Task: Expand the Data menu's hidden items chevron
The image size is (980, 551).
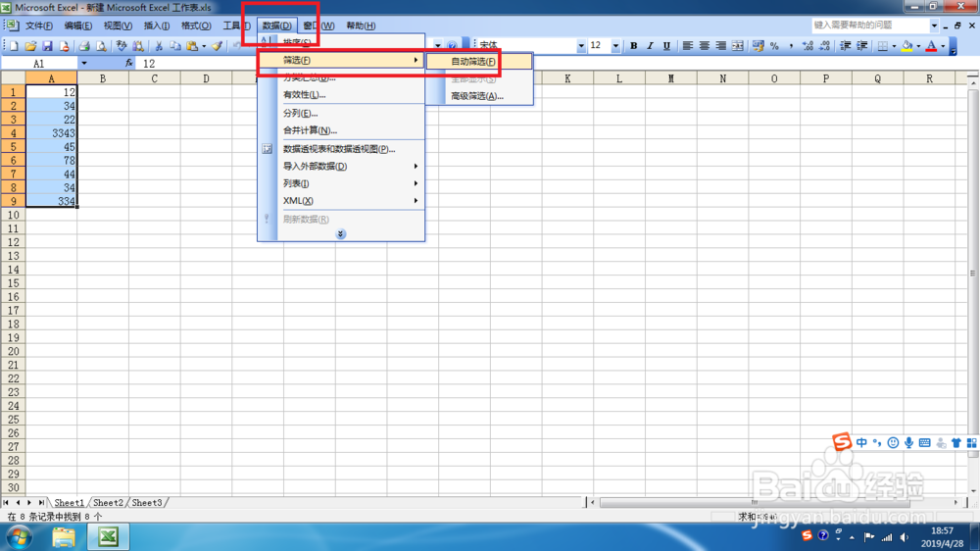Action: tap(341, 234)
